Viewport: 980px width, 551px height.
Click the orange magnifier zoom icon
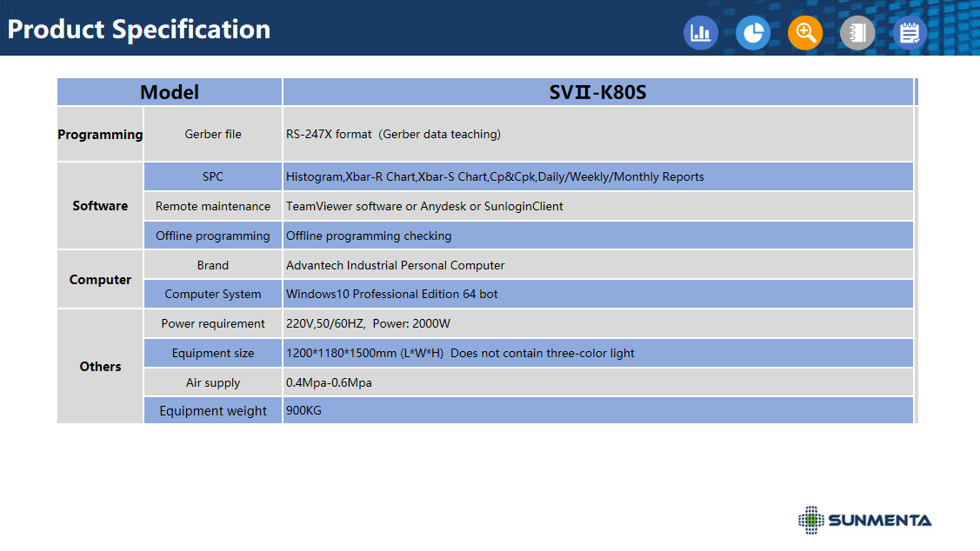click(x=805, y=32)
